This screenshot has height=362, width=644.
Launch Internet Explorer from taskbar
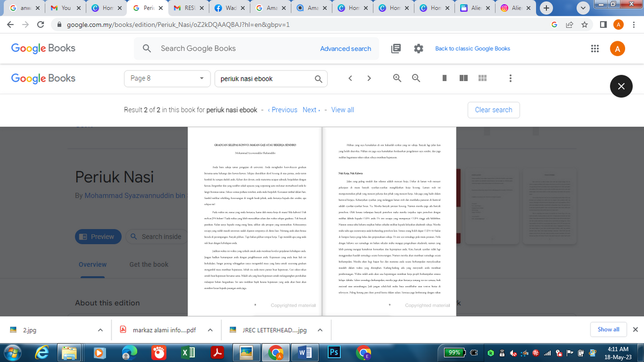(42, 353)
